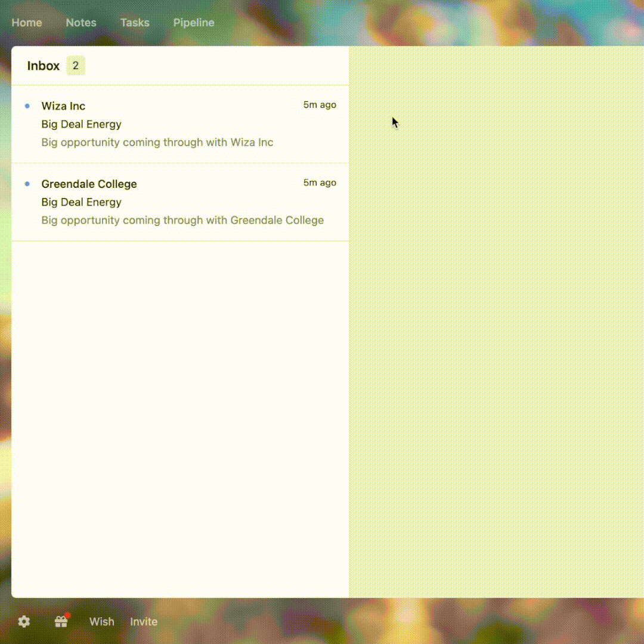
Task: Open the gift icon with red badge
Action: (x=61, y=621)
